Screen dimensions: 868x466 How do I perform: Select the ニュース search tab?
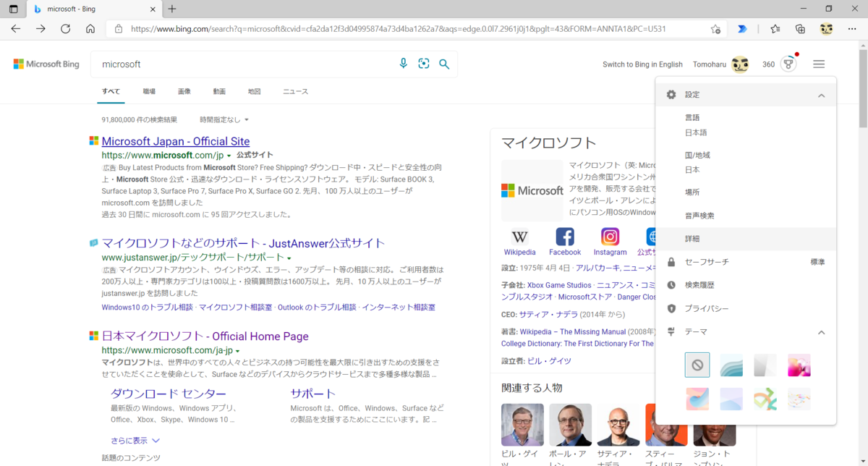click(295, 92)
